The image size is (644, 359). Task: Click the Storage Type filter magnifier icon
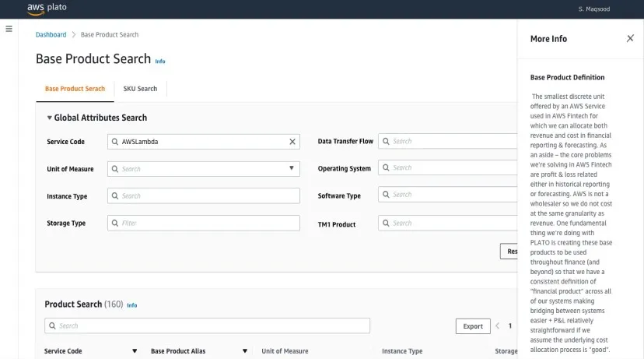[x=115, y=223]
